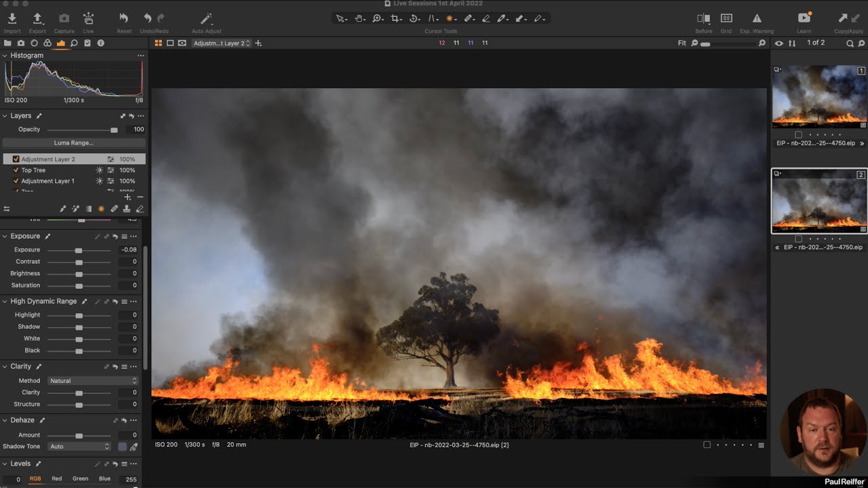Select the Red Levels channel tab

(x=57, y=479)
